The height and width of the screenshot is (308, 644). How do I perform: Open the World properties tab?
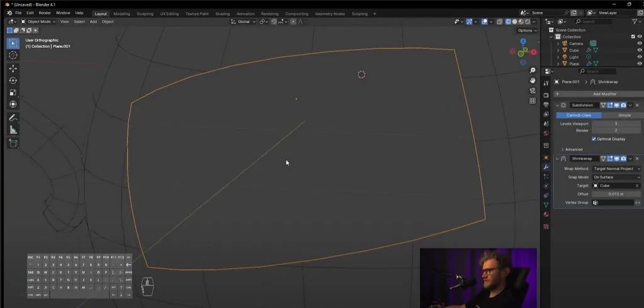[x=546, y=133]
